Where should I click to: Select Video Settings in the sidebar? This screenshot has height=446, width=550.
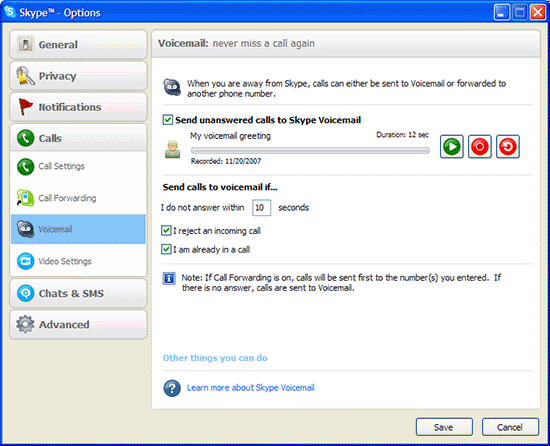click(x=78, y=261)
